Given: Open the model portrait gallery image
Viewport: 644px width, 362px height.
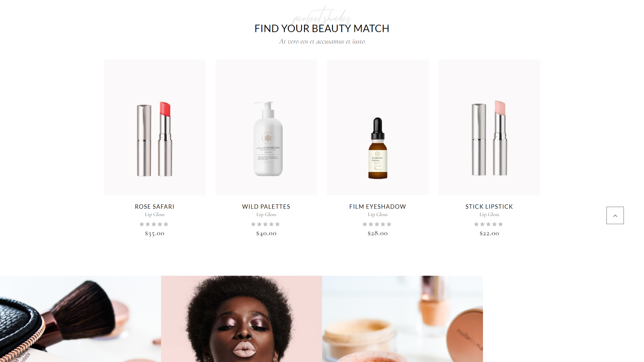Looking at the screenshot, I should click(x=241, y=319).
